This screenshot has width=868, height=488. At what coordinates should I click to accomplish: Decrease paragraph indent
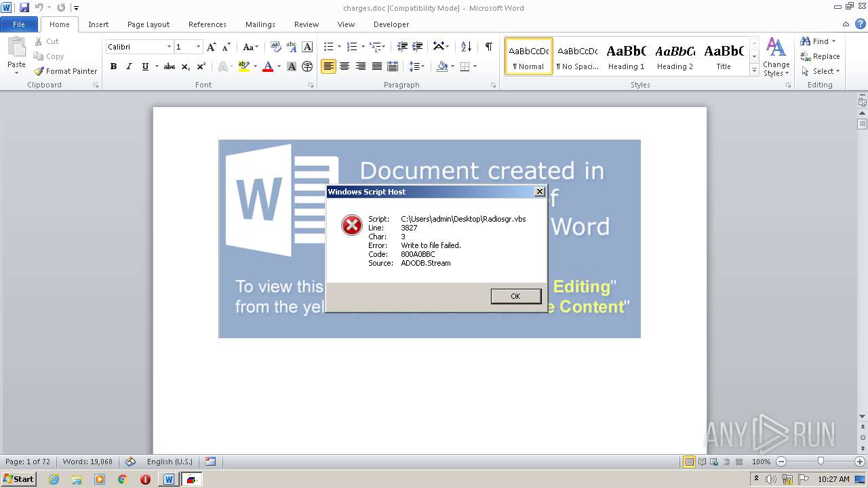[x=402, y=47]
